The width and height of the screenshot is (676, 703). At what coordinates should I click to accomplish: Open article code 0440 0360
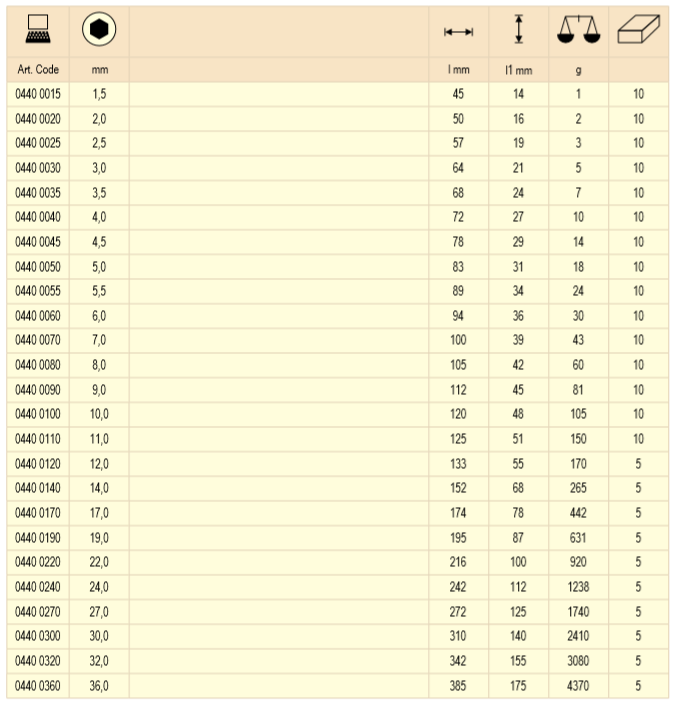tap(38, 686)
